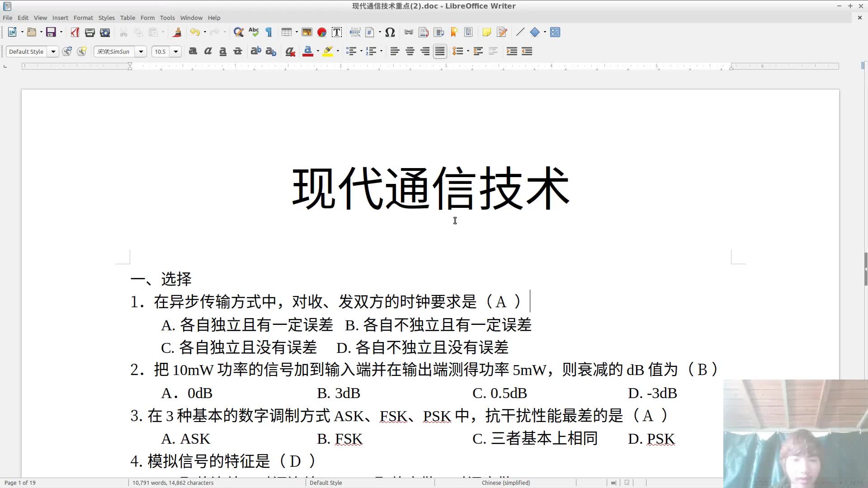This screenshot has width=868, height=488.
Task: Open the font size dropdown
Action: point(176,52)
